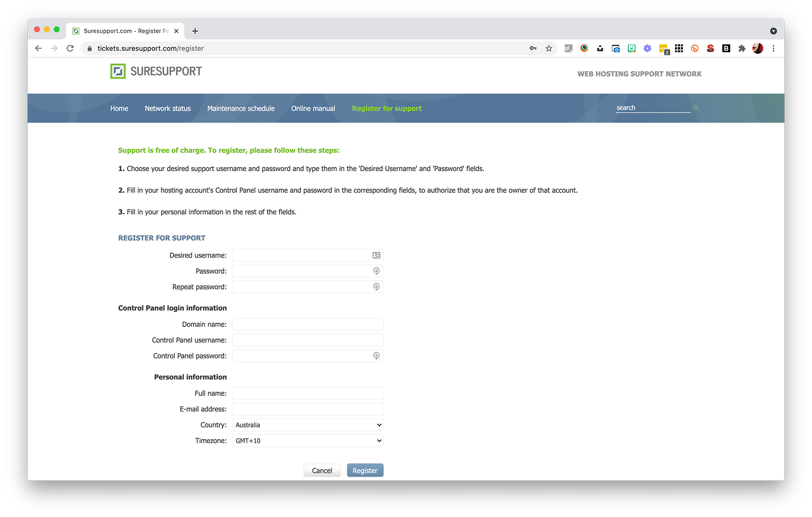
Task: Open Chrome three-dot menu
Action: pos(774,48)
